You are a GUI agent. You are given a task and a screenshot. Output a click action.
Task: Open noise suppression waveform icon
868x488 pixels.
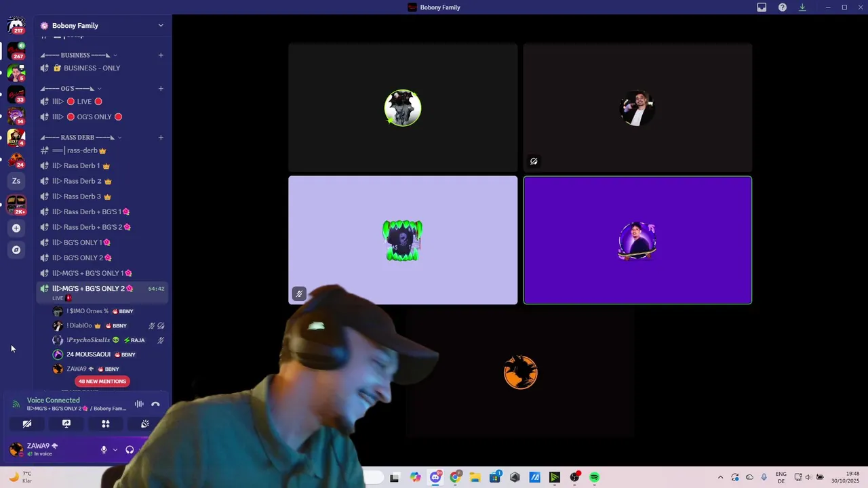pyautogui.click(x=139, y=404)
